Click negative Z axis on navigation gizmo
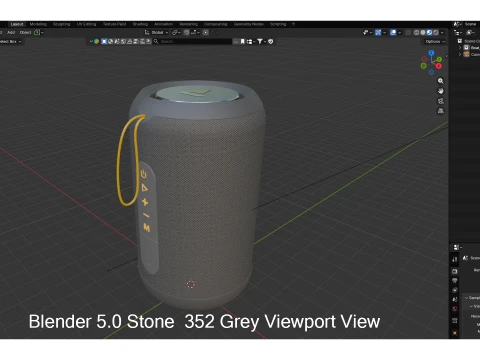480x360 pixels. click(431, 72)
